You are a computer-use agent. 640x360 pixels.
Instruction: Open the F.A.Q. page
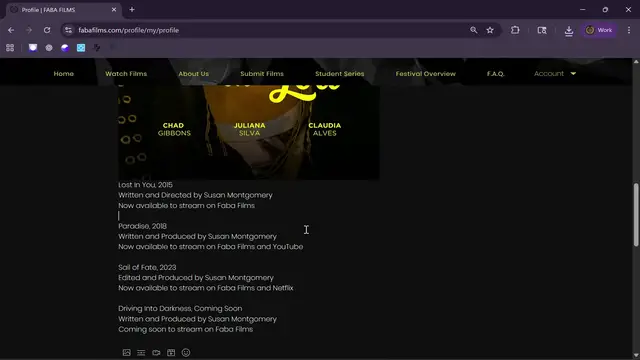point(496,73)
